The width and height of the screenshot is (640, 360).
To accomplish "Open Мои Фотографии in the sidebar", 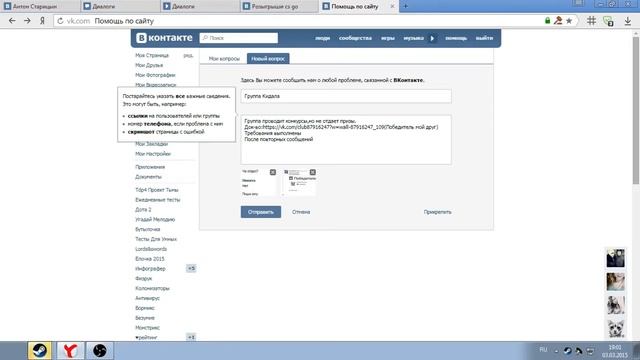I will pos(155,75).
